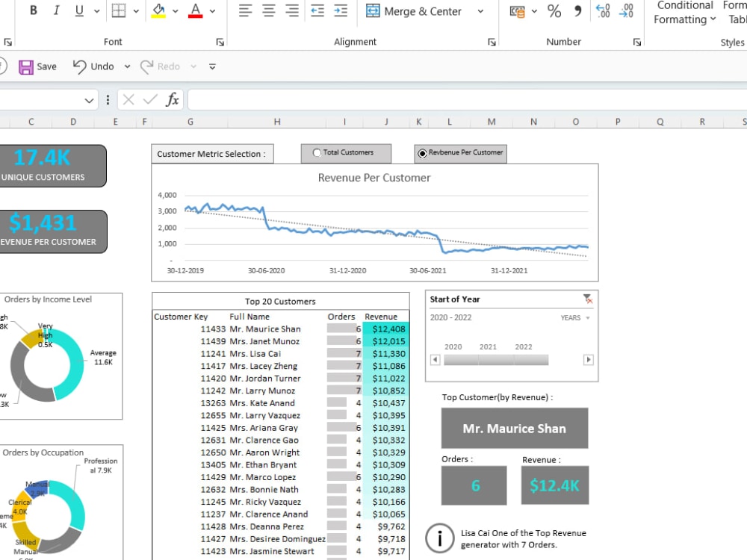The width and height of the screenshot is (747, 560).
Task: Click the $1,431 Revenue Per Customer card
Action: coord(53,231)
